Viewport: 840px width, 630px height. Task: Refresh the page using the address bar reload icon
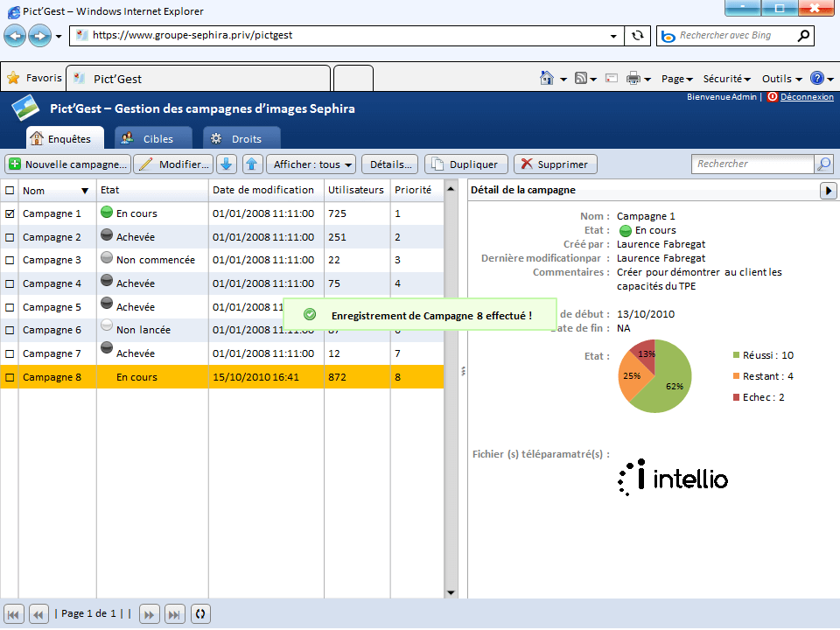[x=638, y=35]
